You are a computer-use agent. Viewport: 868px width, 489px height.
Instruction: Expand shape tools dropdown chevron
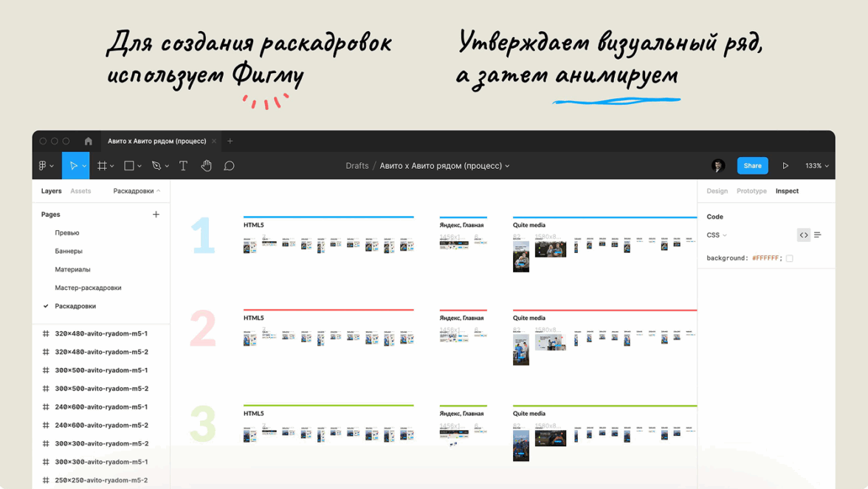point(139,166)
